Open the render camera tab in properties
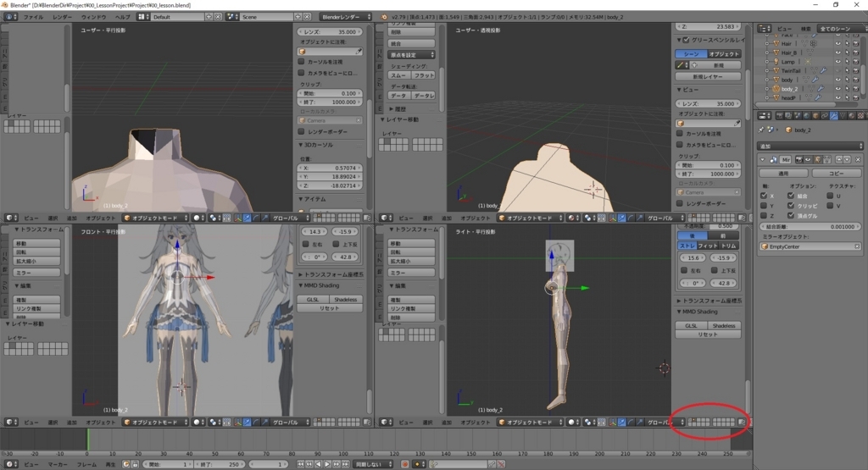The width and height of the screenshot is (868, 470). (780, 115)
